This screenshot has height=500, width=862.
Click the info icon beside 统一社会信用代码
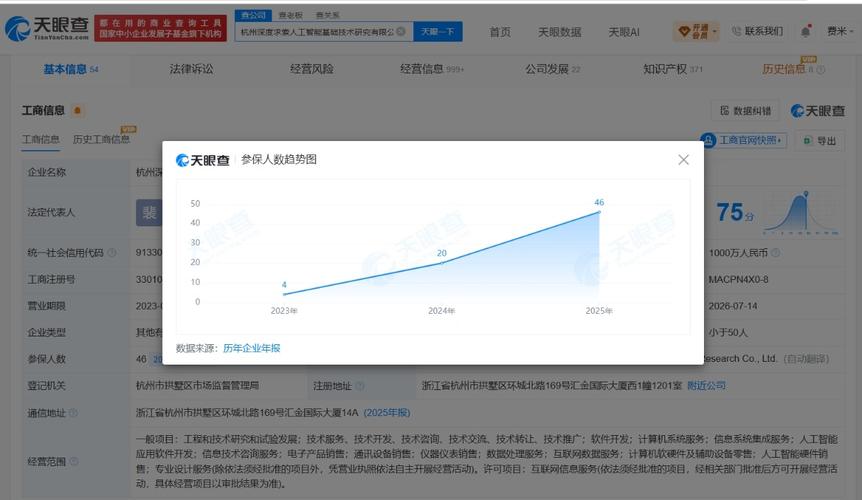point(112,253)
